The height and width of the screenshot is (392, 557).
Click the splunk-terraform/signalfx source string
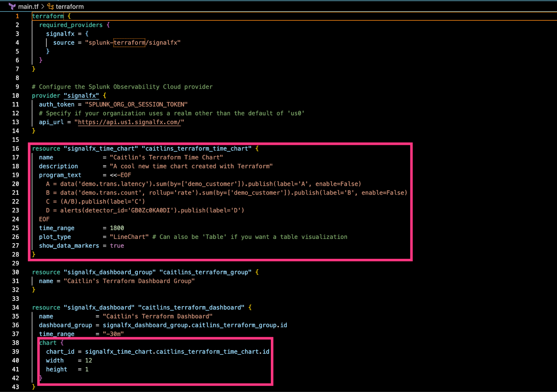tap(133, 42)
